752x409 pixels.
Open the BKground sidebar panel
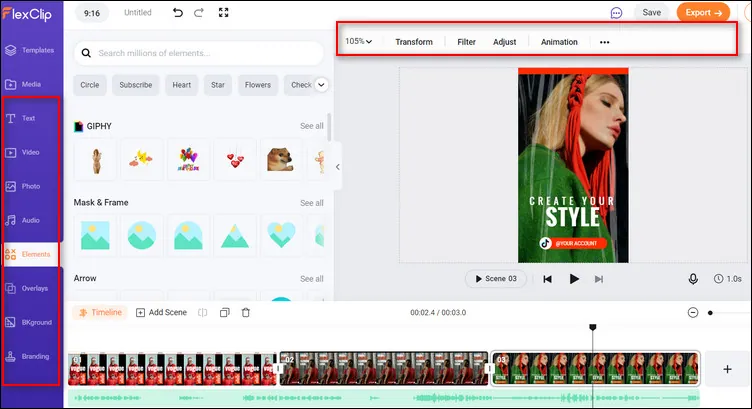click(29, 322)
